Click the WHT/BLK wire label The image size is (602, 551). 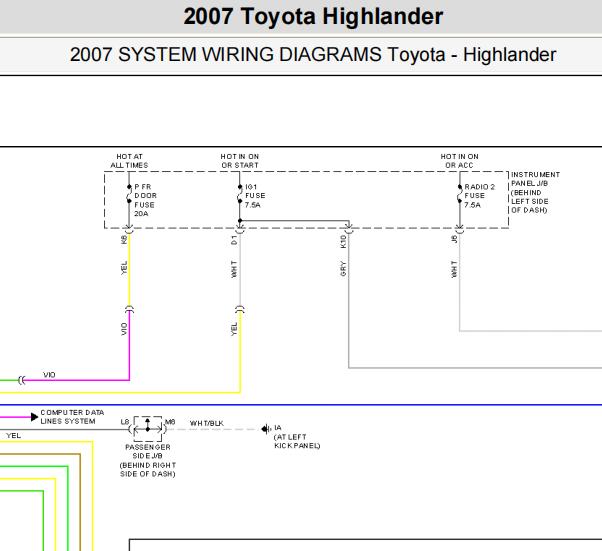tap(207, 423)
